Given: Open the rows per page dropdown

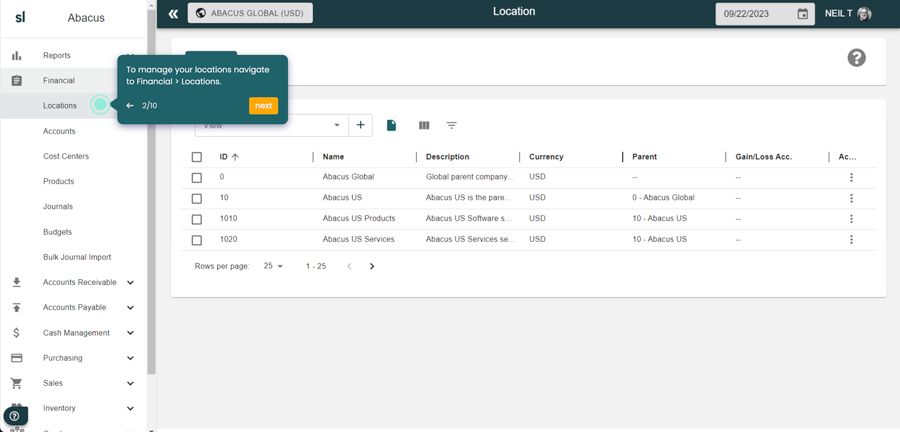Looking at the screenshot, I should (273, 266).
